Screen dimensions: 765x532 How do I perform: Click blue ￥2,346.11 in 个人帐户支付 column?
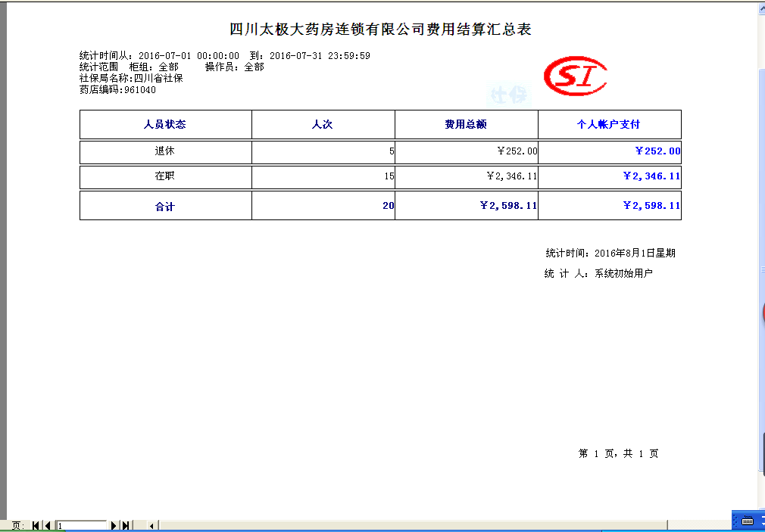pyautogui.click(x=652, y=176)
